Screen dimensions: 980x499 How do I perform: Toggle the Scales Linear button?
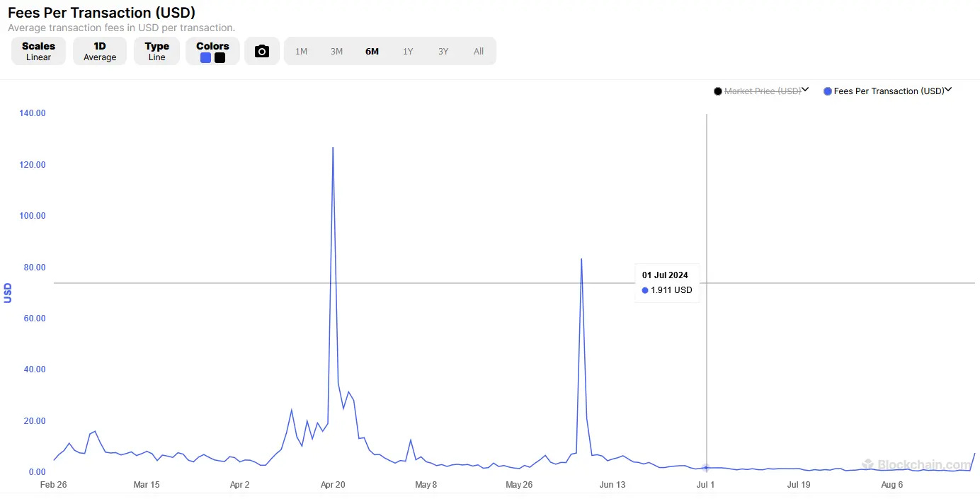click(x=38, y=51)
